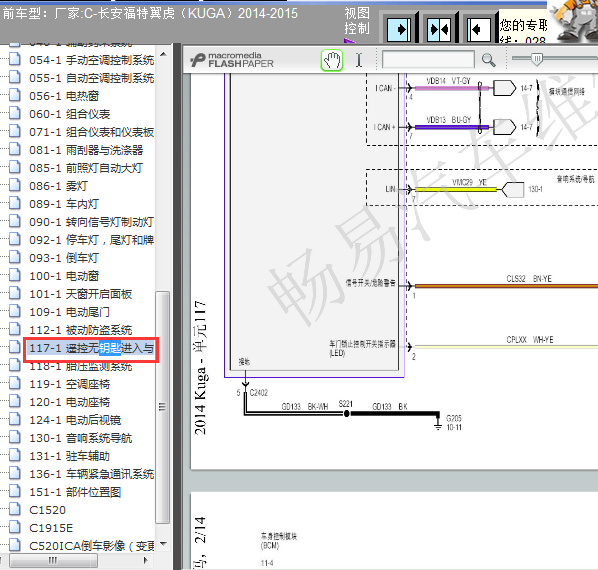
Task: Click the tree horizontal scrollbar thumb
Action: (53, 560)
